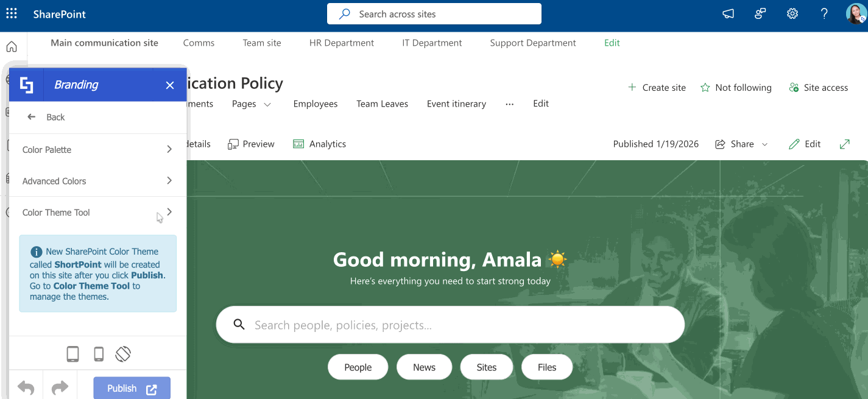This screenshot has width=868, height=399.
Task: Click the Published 1/19/2026 text
Action: (x=656, y=144)
